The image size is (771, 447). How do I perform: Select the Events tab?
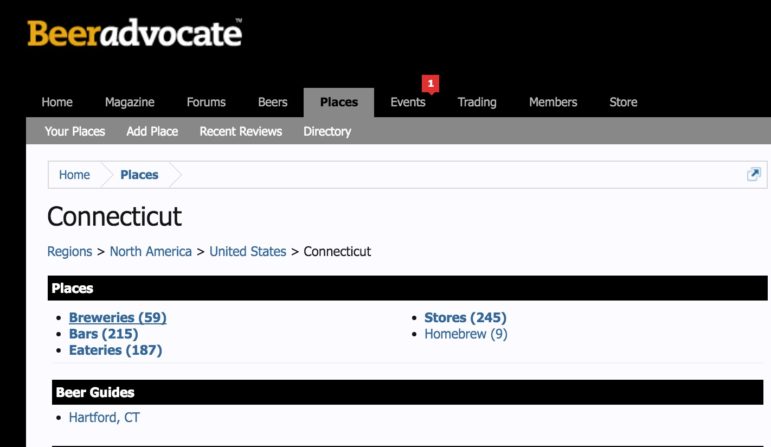click(x=408, y=102)
